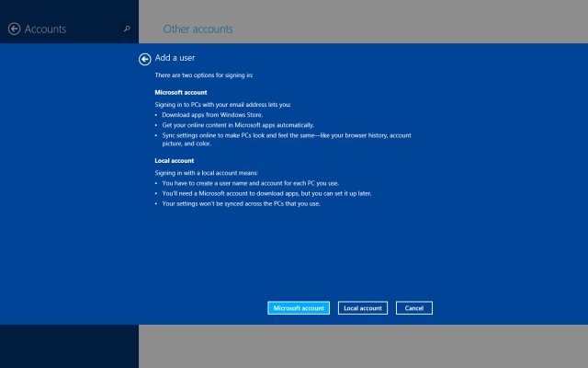Open the search icon in the Accounts panel
This screenshot has width=588, height=368.
click(x=127, y=29)
